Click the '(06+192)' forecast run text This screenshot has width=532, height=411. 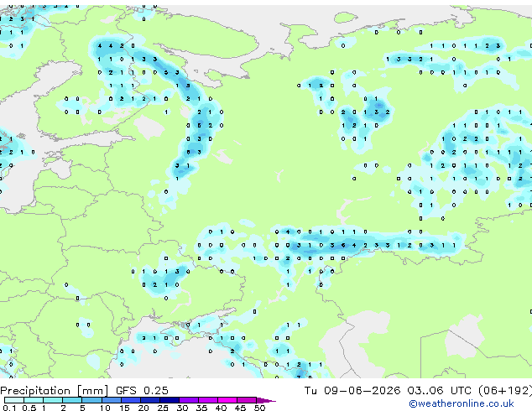click(x=505, y=390)
